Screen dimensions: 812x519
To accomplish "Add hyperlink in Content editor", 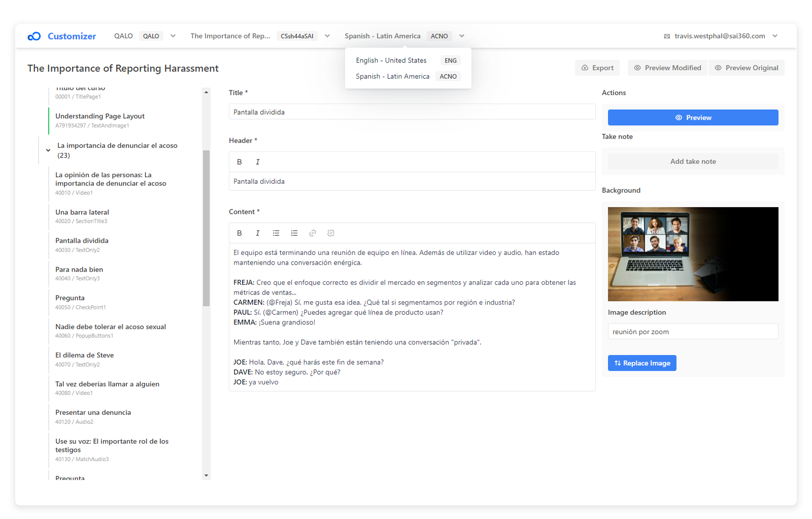I will point(313,233).
